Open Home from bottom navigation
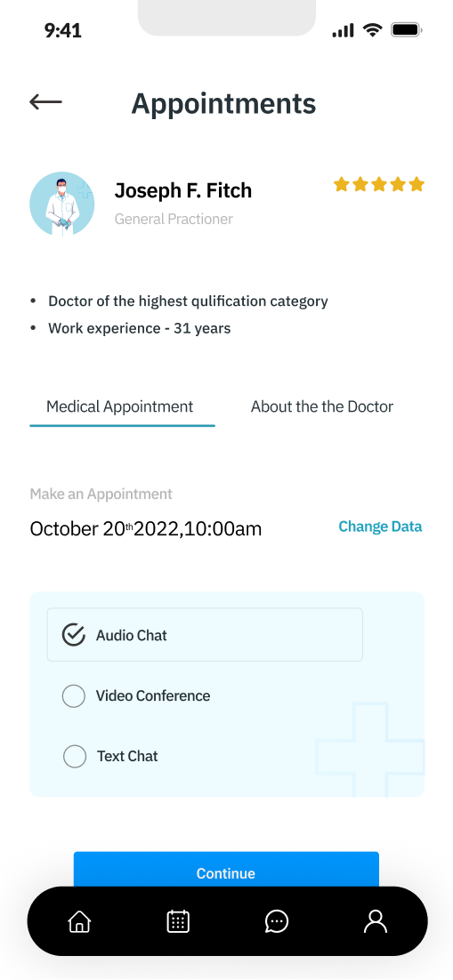 point(79,921)
